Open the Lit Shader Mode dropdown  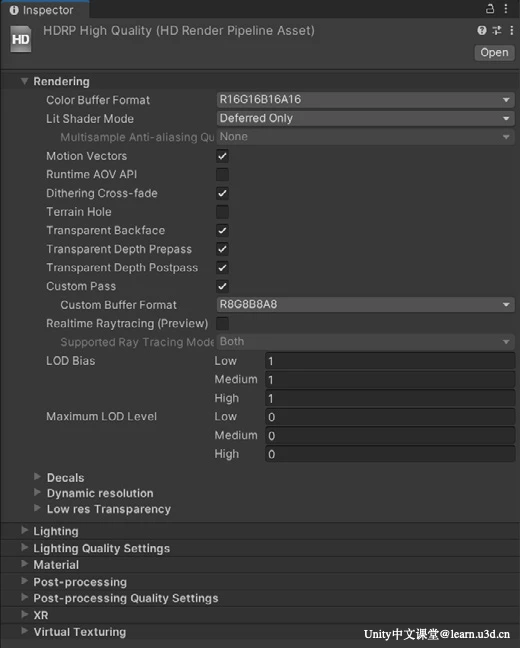coord(365,119)
